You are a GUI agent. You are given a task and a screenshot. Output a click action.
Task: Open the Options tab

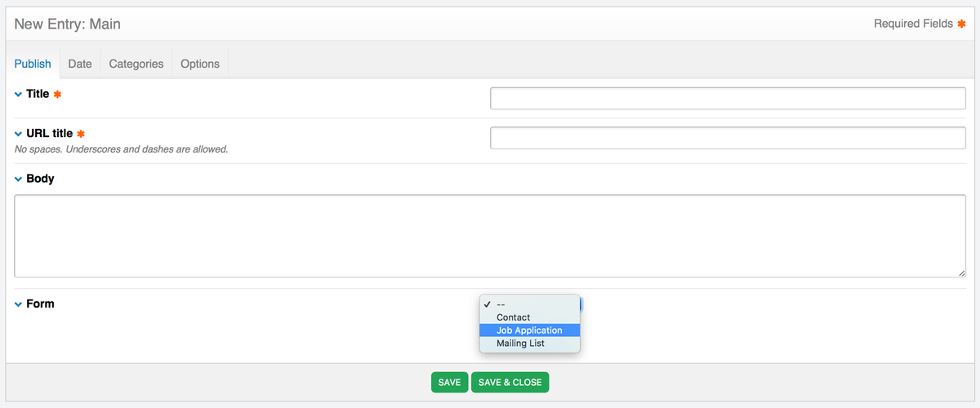pos(200,64)
